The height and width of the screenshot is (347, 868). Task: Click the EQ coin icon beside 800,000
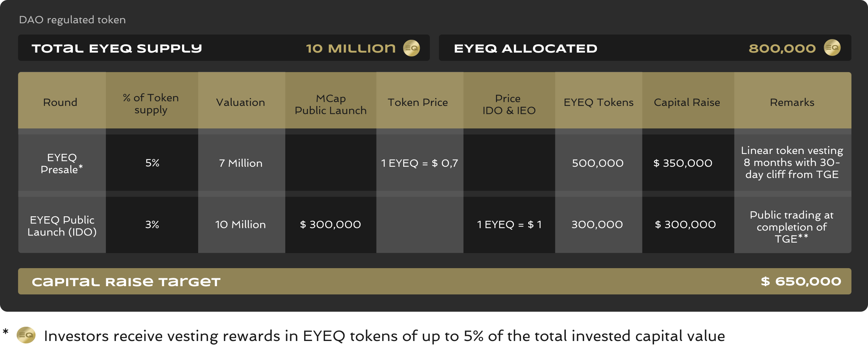click(x=832, y=48)
